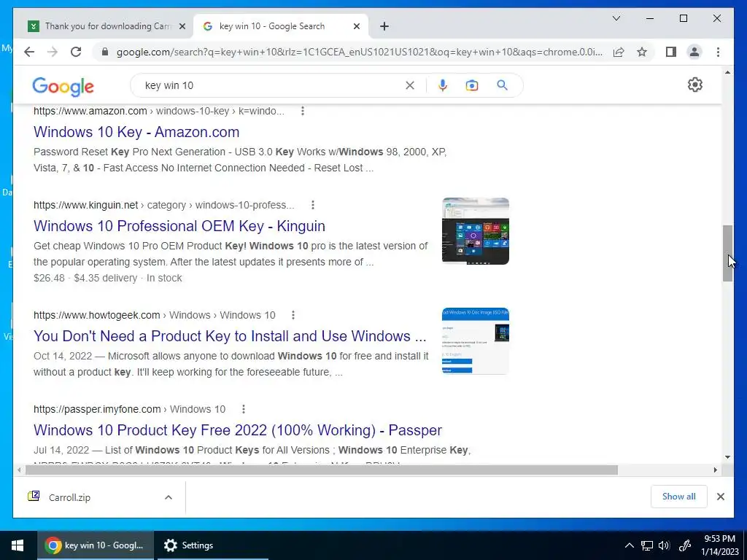This screenshot has height=560, width=747.
Task: Click the scroll left arrow at bottom
Action: tap(18, 470)
